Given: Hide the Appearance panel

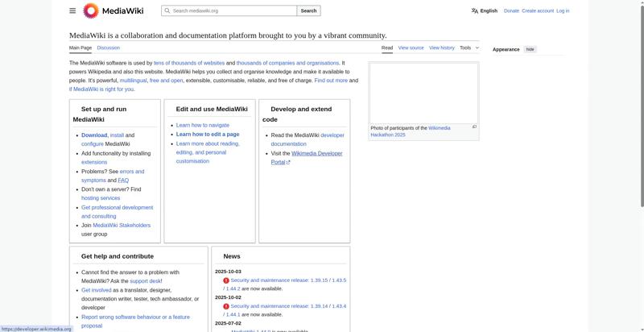Looking at the screenshot, I should pyautogui.click(x=530, y=49).
